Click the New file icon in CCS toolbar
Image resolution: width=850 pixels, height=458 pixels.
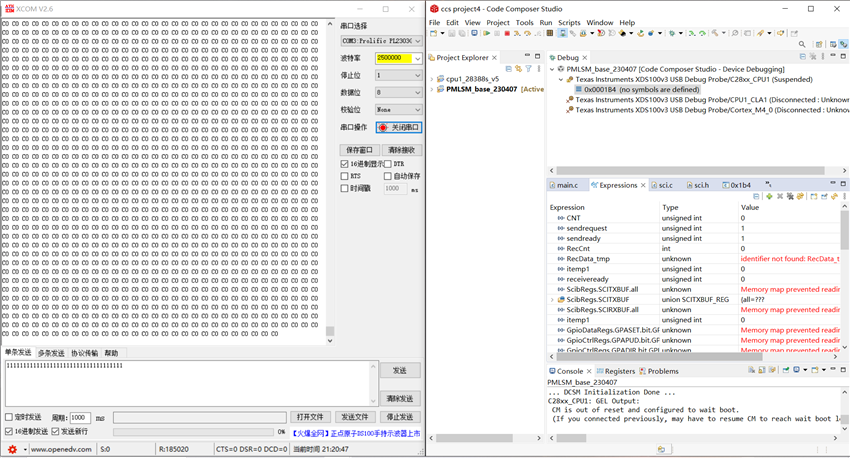coord(433,33)
